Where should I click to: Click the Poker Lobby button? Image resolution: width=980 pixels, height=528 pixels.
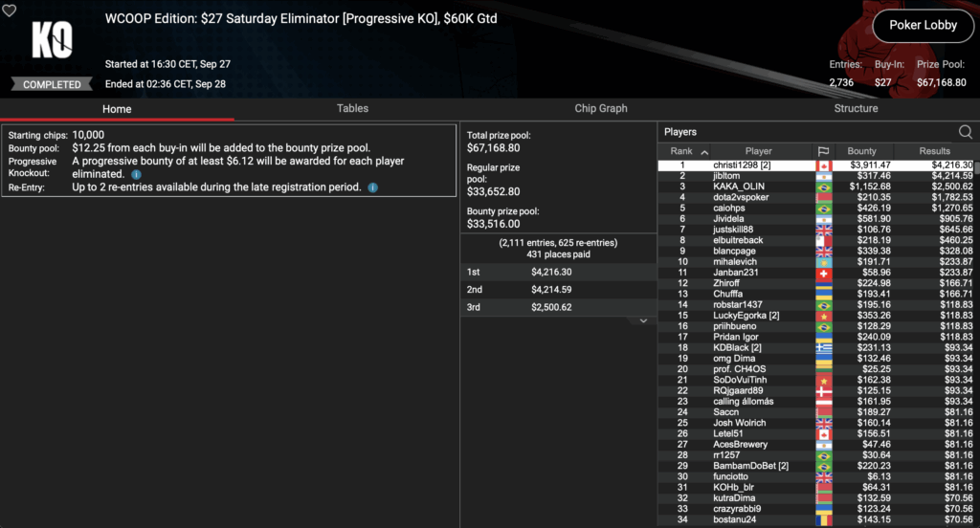point(922,25)
